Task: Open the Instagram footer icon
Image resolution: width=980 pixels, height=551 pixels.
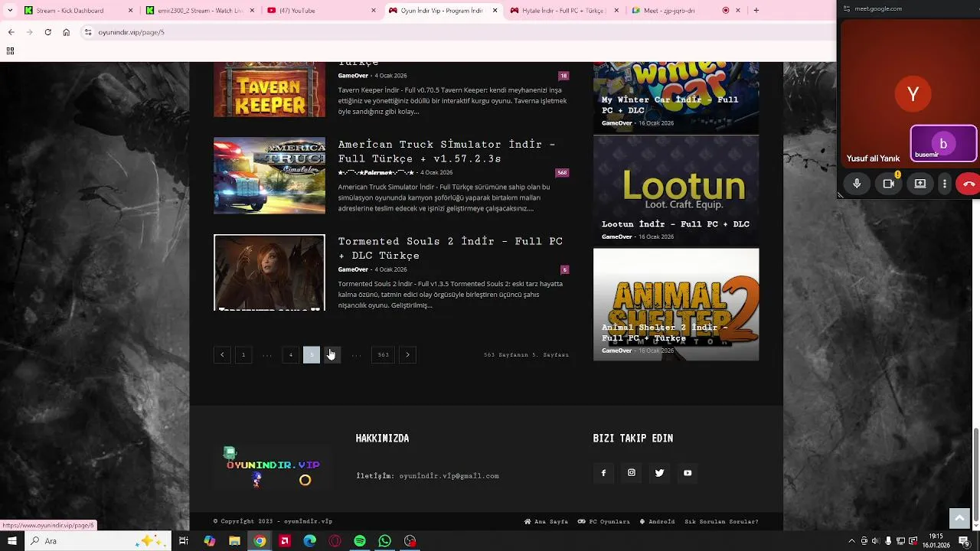Action: (x=632, y=473)
